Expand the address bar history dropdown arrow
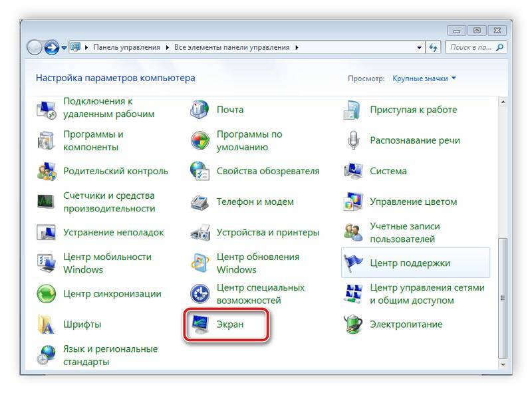The height and width of the screenshot is (395, 532). coord(420,47)
